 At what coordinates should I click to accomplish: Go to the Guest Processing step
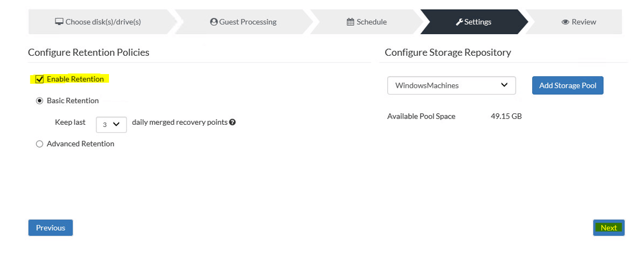pyautogui.click(x=242, y=22)
